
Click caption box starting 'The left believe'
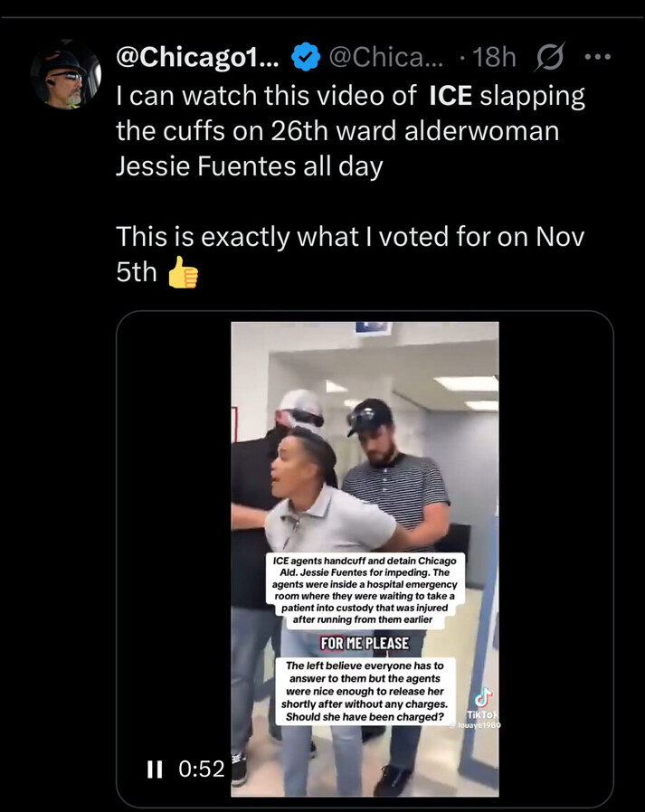pyautogui.click(x=365, y=692)
